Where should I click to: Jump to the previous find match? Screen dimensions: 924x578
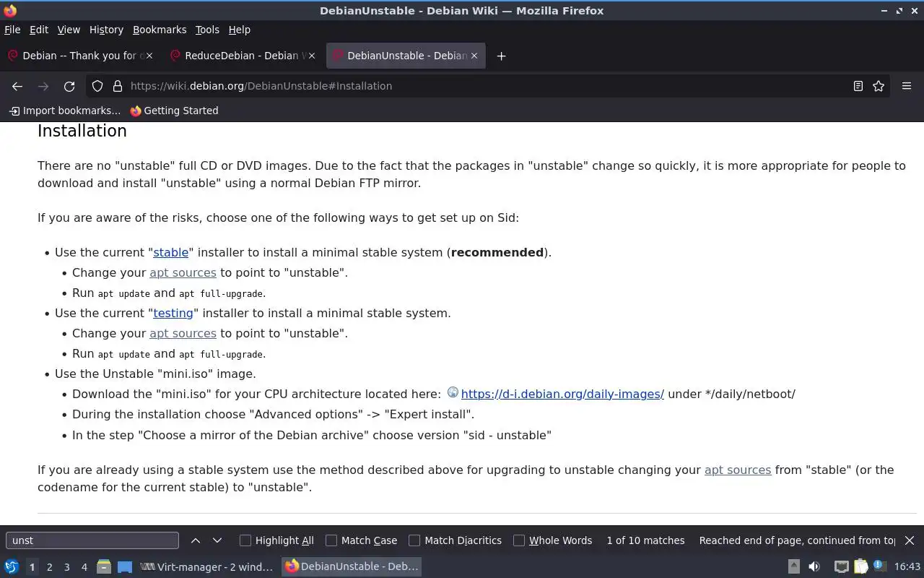pyautogui.click(x=196, y=540)
